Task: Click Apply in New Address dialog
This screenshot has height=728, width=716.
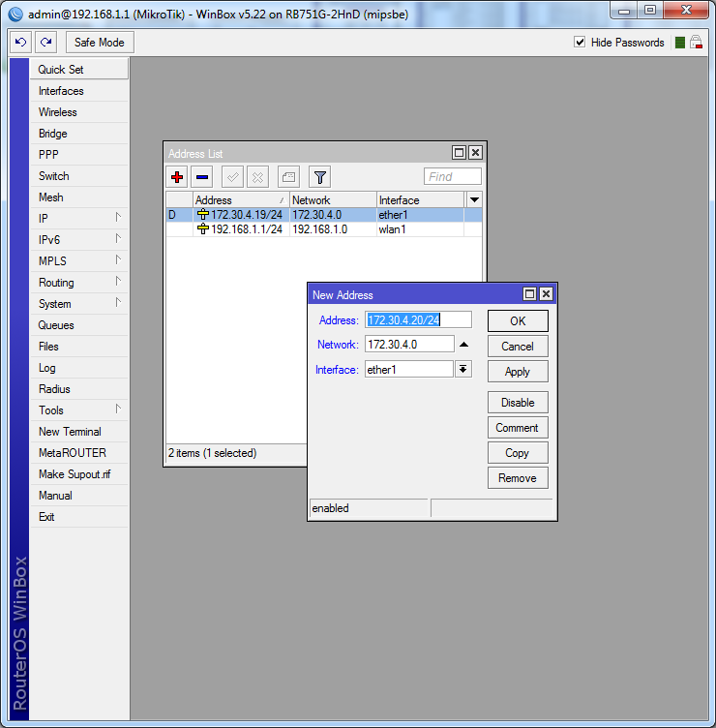Action: pyautogui.click(x=518, y=372)
